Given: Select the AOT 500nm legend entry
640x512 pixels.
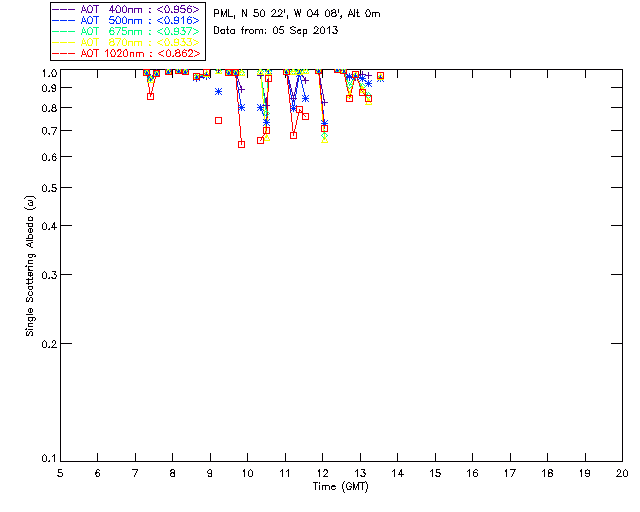Looking at the screenshot, I should [x=127, y=20].
